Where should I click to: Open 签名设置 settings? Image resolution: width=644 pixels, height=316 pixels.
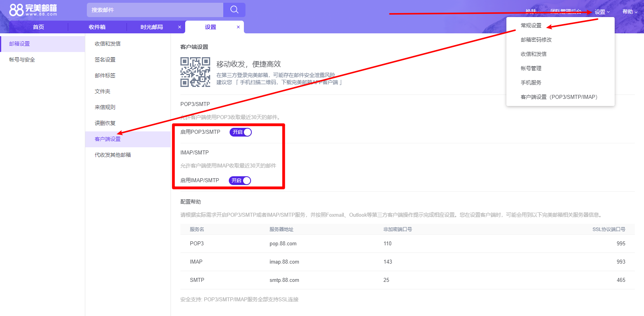(x=128, y=60)
